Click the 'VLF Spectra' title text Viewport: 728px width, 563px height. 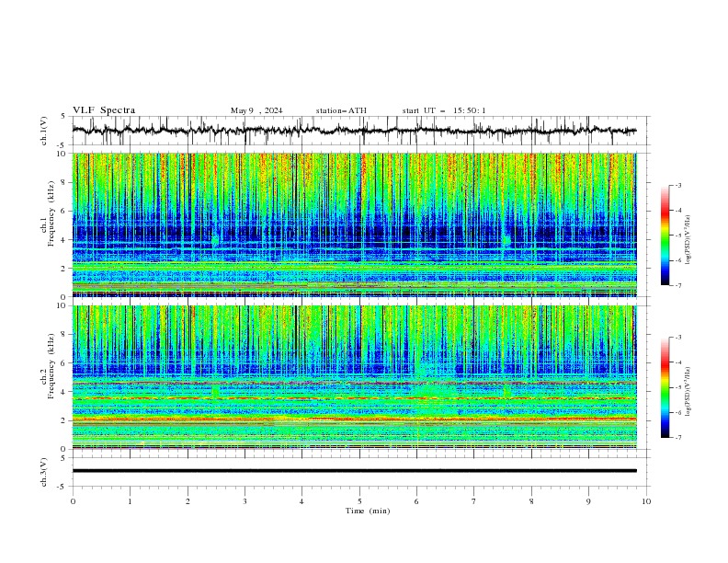[x=104, y=110]
